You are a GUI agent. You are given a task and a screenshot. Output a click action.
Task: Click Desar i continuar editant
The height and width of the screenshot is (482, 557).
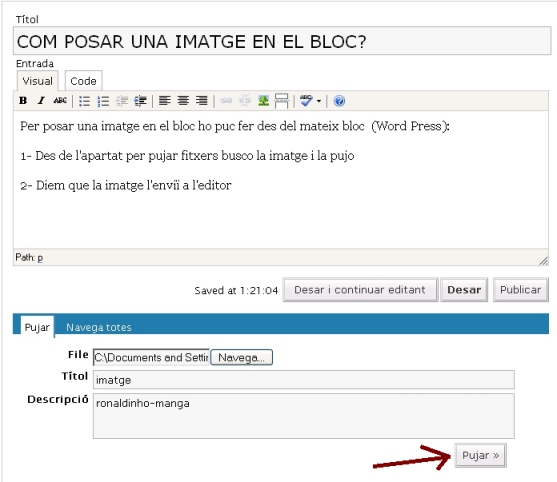pyautogui.click(x=360, y=290)
